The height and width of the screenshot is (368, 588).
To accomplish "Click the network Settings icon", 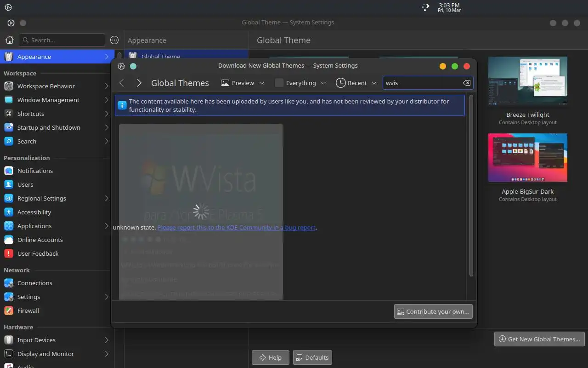I will [x=9, y=297].
